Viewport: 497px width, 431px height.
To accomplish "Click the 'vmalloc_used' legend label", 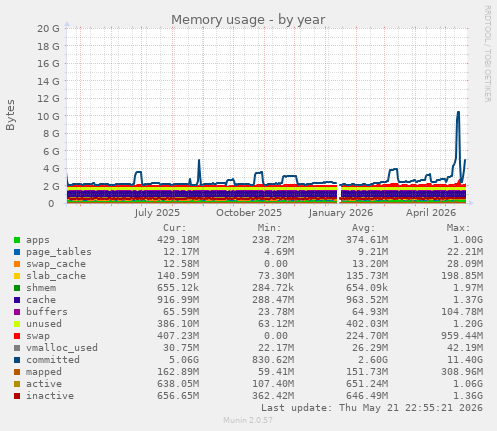I will click(x=62, y=348).
